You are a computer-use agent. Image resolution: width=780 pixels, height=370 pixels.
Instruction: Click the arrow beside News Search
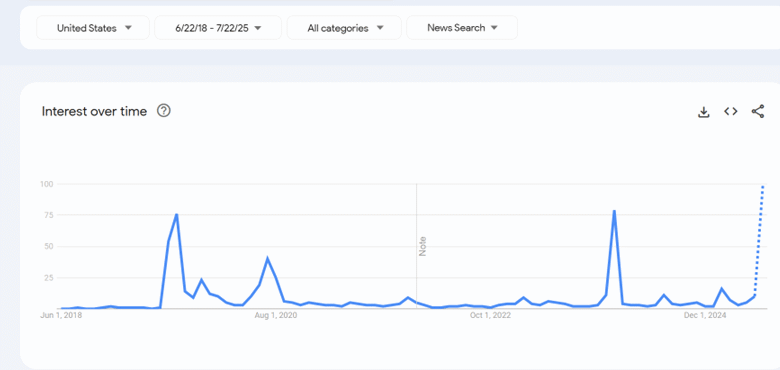(494, 28)
